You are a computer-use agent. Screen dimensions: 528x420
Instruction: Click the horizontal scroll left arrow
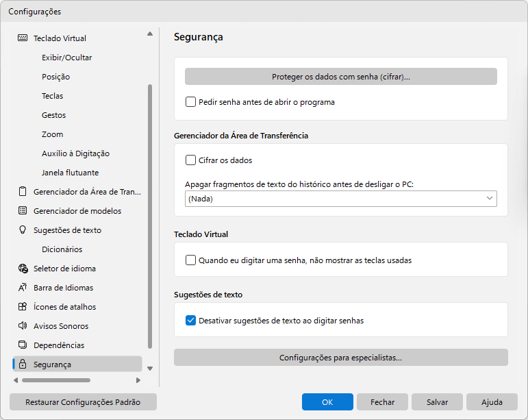[16, 380]
